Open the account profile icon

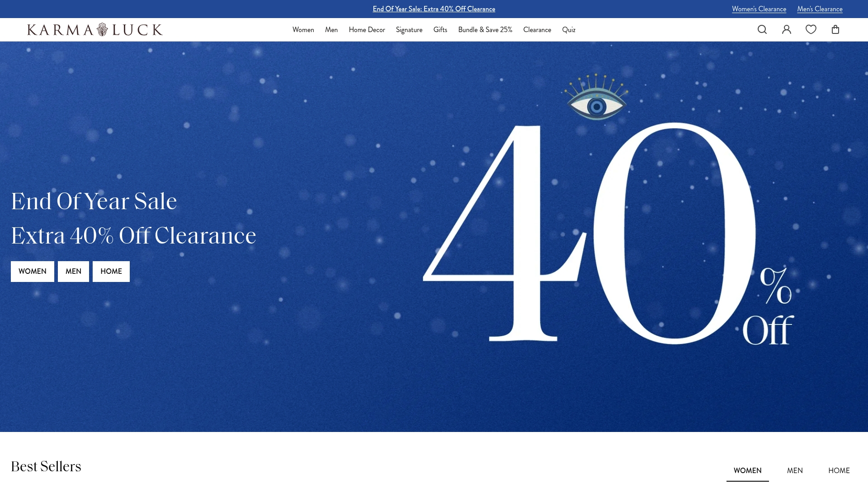point(787,29)
